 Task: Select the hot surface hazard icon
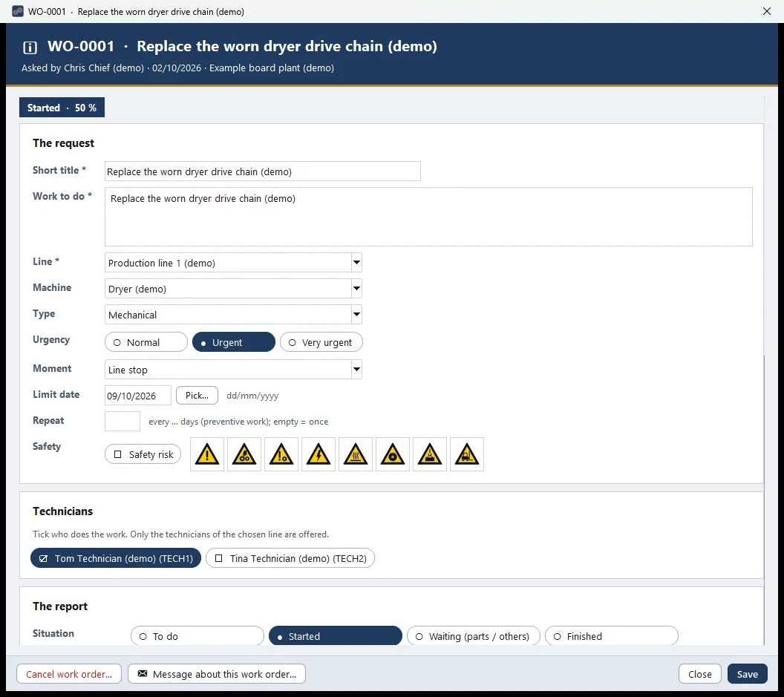pos(356,454)
